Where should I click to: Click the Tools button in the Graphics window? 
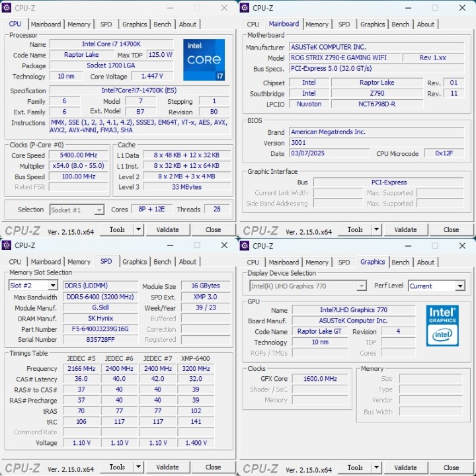click(355, 467)
